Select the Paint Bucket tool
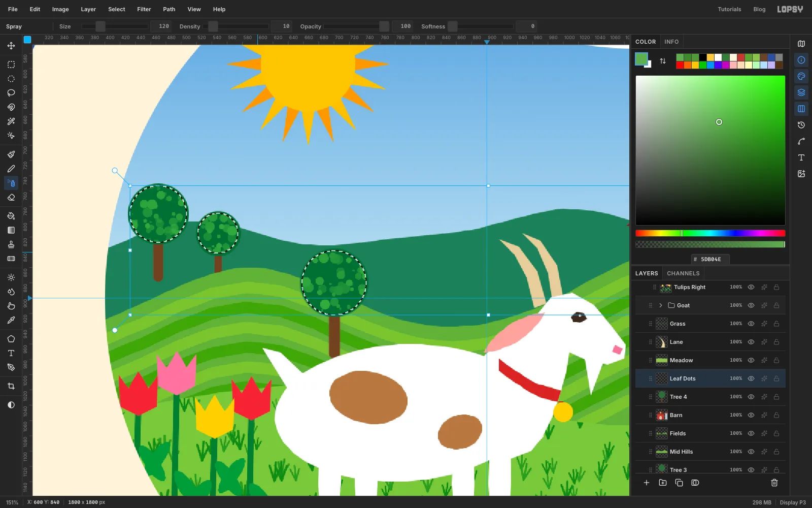 click(x=11, y=216)
